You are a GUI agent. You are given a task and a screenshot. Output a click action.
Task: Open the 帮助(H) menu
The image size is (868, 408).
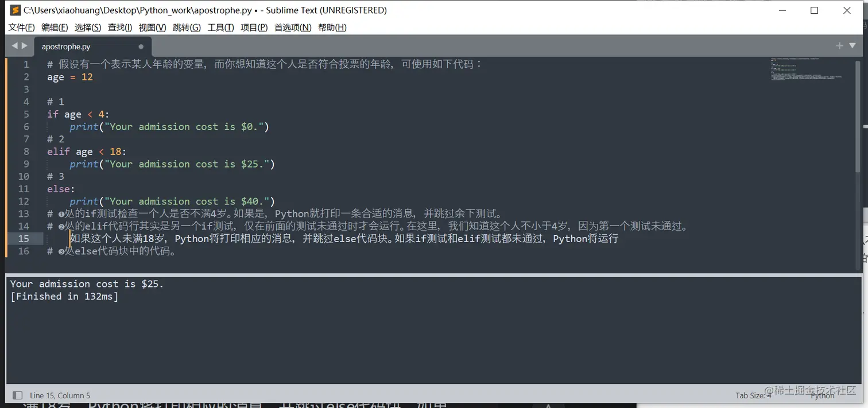tap(332, 28)
